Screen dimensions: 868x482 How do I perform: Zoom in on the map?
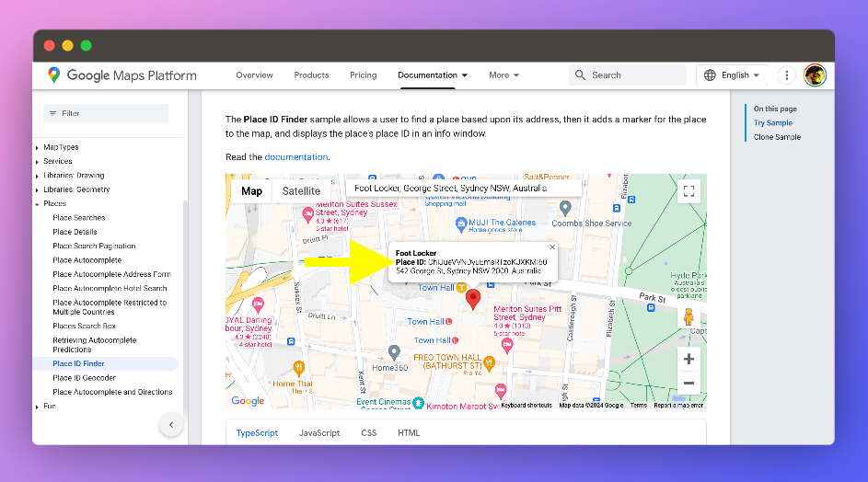tap(689, 359)
